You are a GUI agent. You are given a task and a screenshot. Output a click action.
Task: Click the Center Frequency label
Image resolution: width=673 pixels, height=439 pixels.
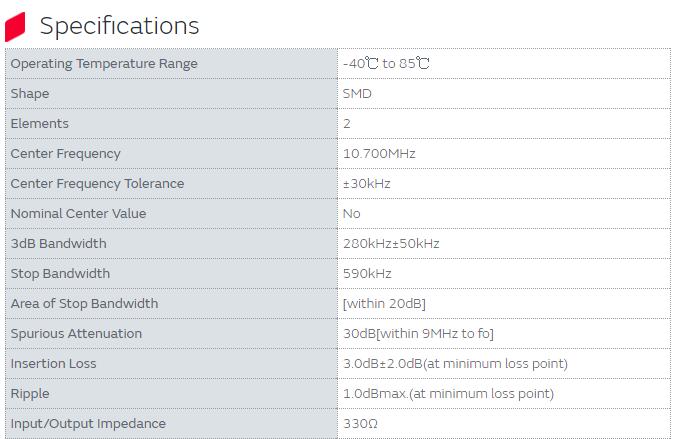[65, 154]
